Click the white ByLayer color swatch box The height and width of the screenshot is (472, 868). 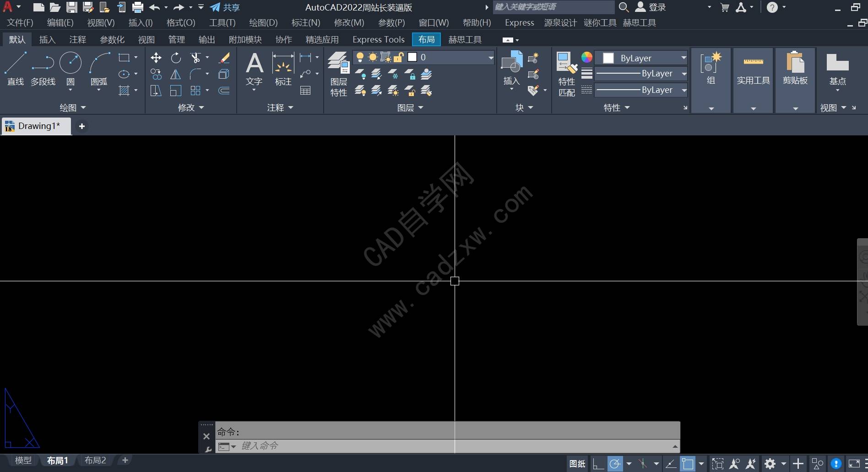tap(608, 58)
